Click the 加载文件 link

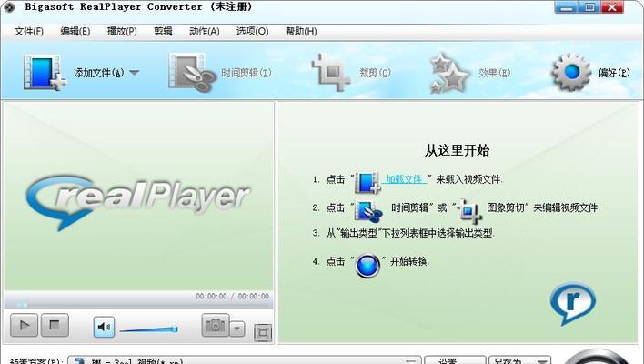point(404,179)
